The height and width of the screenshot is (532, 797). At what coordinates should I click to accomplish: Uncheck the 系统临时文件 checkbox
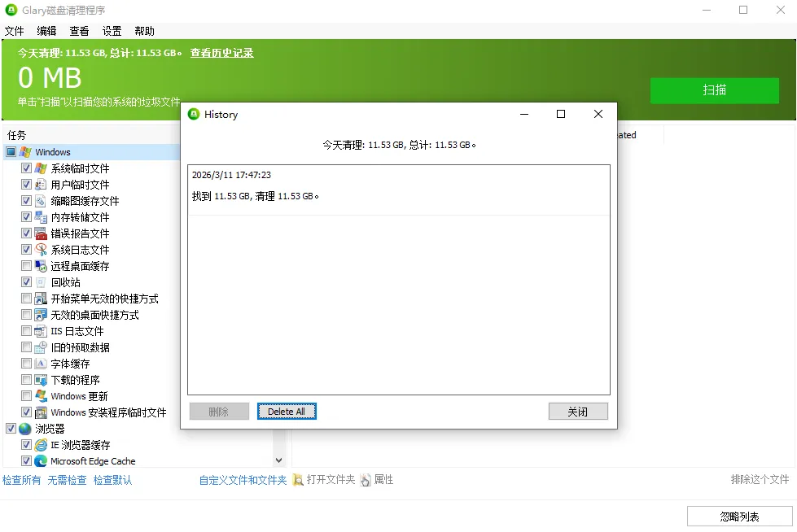26,168
